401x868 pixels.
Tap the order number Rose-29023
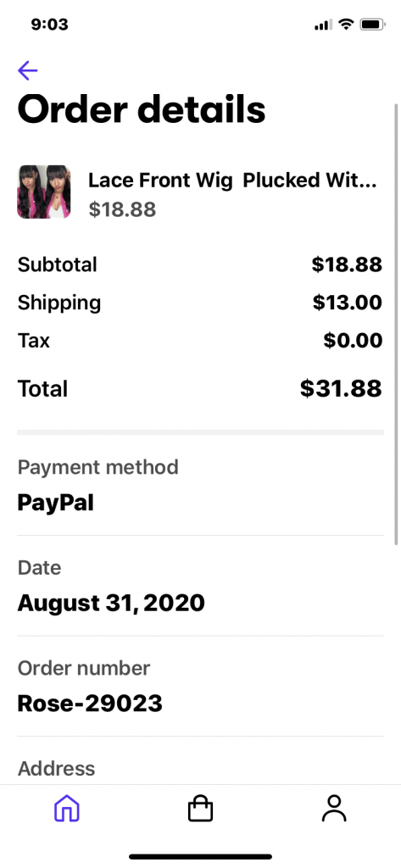90,704
